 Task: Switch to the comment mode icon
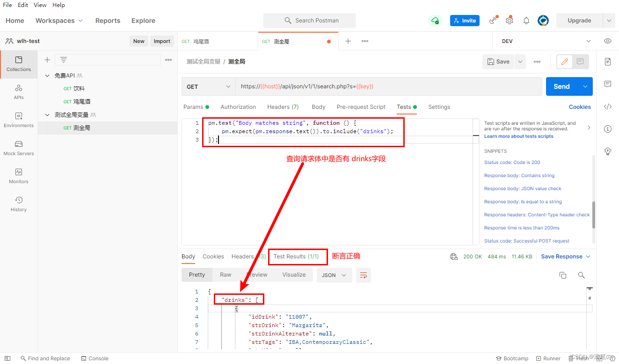(580, 62)
